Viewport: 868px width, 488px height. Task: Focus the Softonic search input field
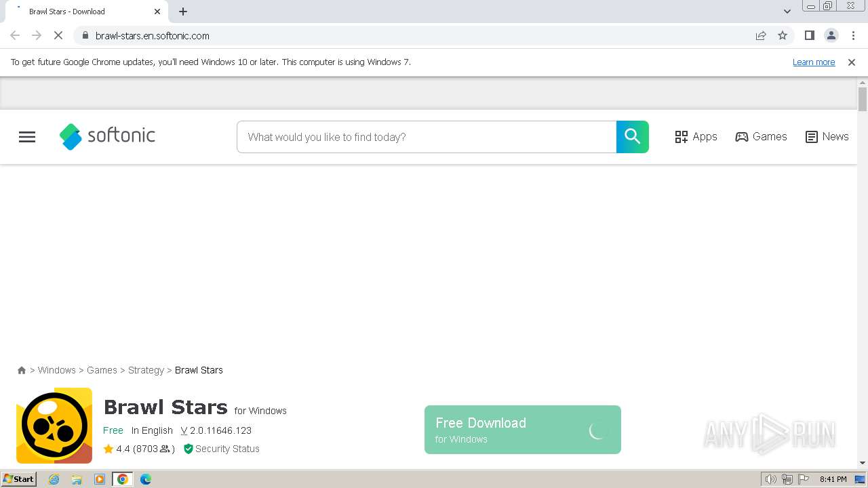[x=427, y=137]
